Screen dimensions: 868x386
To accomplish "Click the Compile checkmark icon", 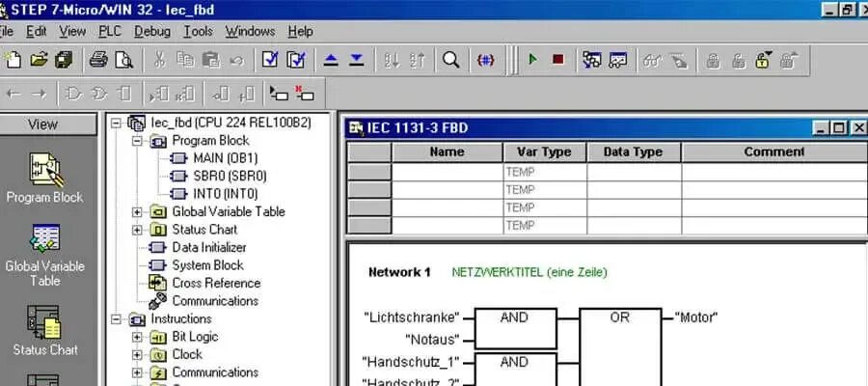I will pos(270,59).
